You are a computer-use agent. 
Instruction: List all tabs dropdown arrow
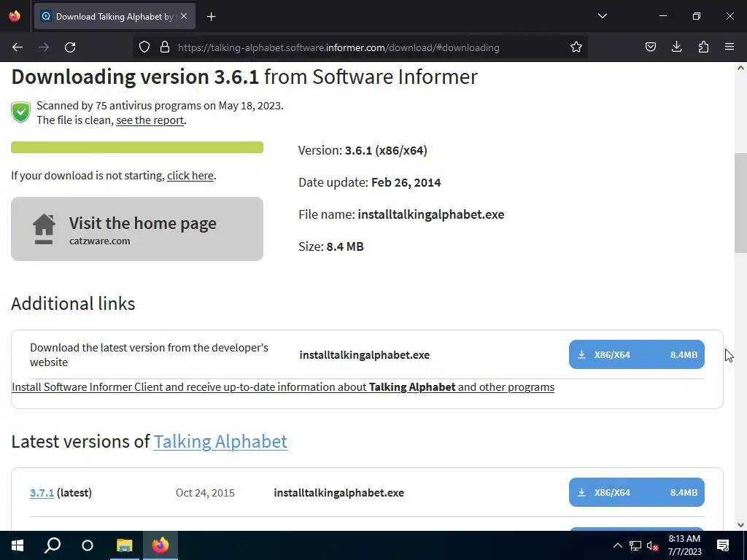(602, 16)
